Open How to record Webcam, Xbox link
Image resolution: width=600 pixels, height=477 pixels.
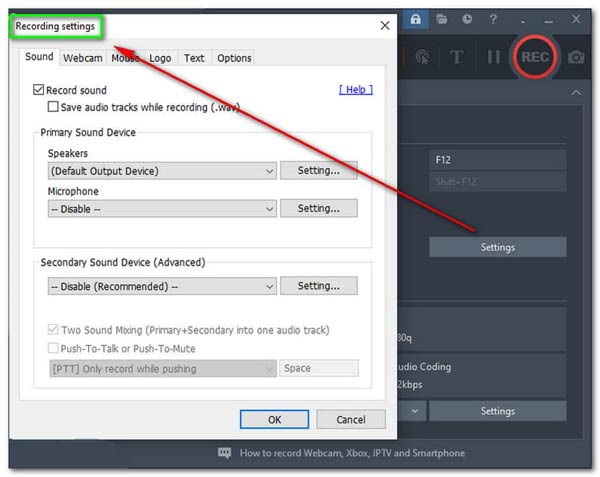tap(352, 453)
